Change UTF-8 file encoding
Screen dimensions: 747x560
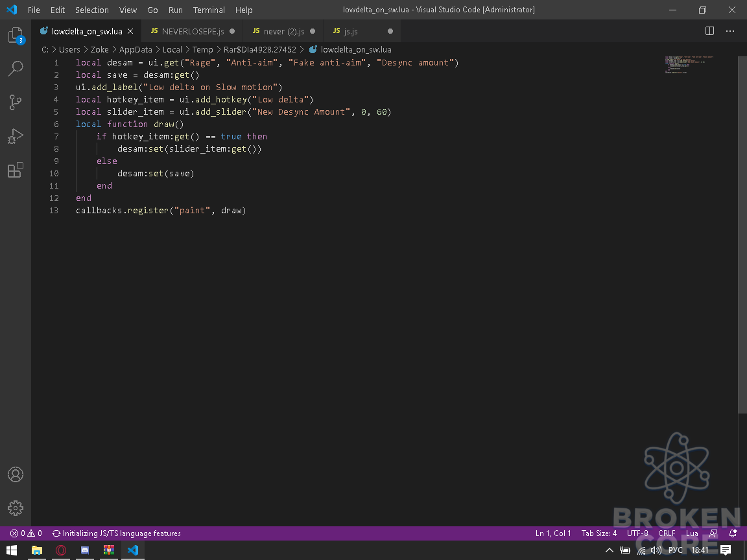(637, 533)
